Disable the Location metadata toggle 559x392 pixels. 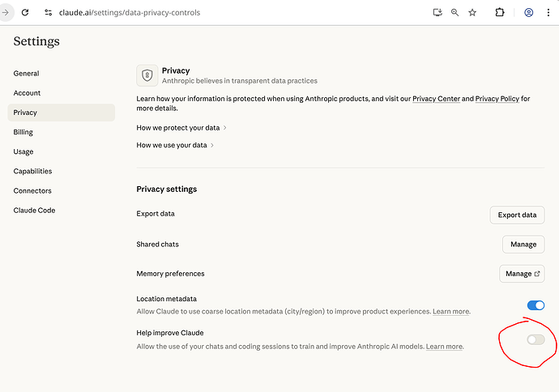click(536, 305)
